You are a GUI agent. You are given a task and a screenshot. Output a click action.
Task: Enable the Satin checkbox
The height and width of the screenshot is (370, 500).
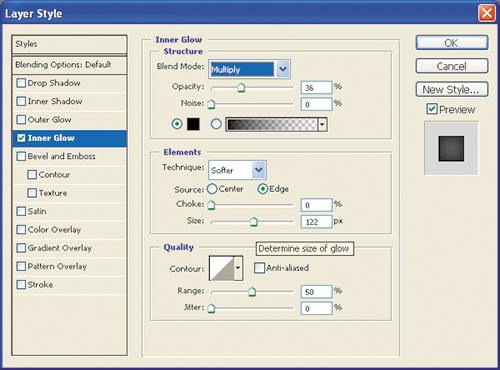pos(21,211)
